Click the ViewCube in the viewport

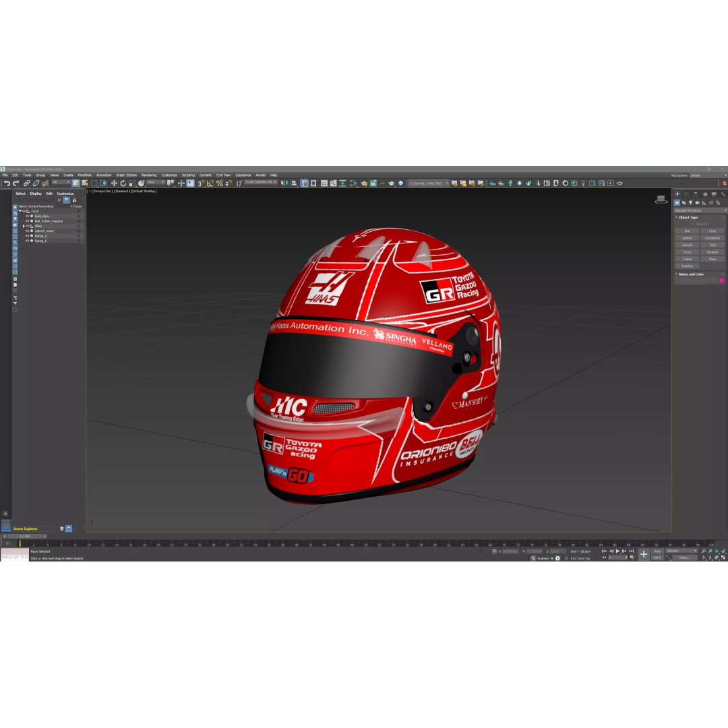661,200
